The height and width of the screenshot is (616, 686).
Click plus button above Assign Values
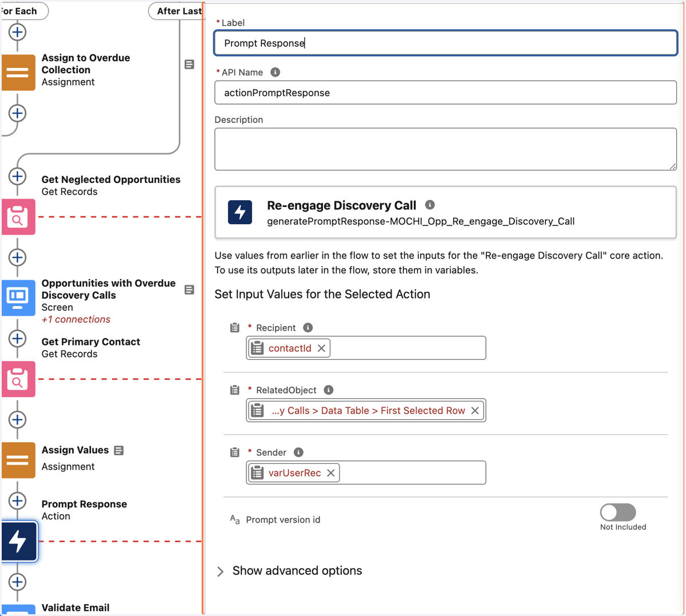[17, 420]
